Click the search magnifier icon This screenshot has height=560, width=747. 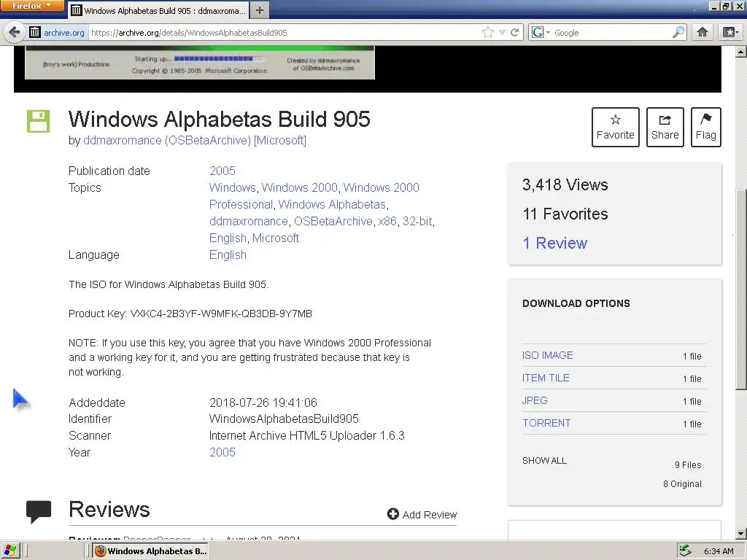tap(678, 32)
